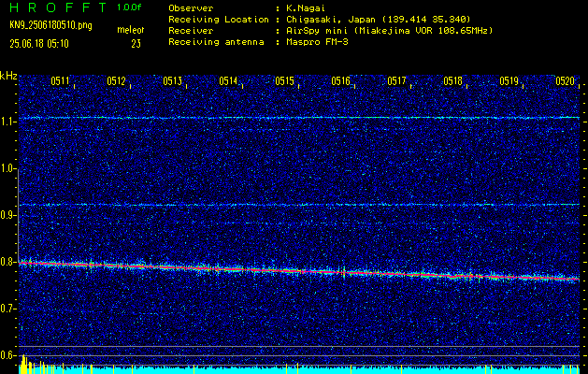Image resolution: width=588 pixels, height=374 pixels.
Task: Select the Maspro FM-3 antenna value
Action: tap(315, 42)
